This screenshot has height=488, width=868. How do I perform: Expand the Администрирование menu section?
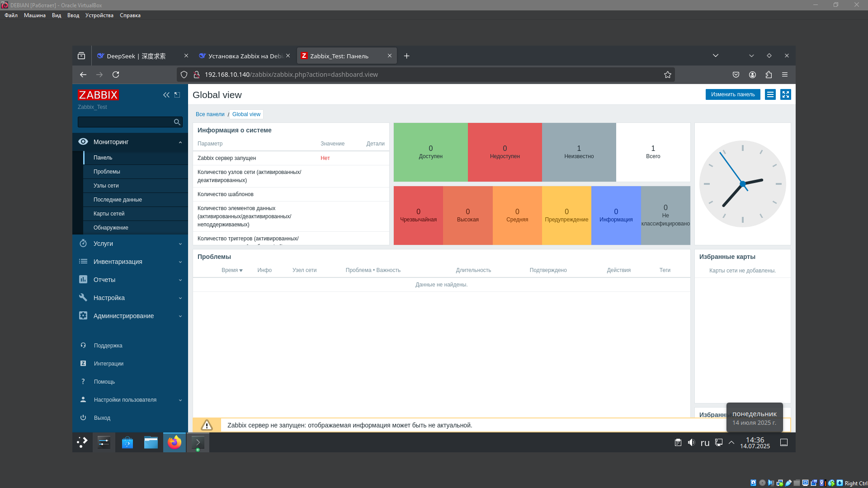point(123,316)
